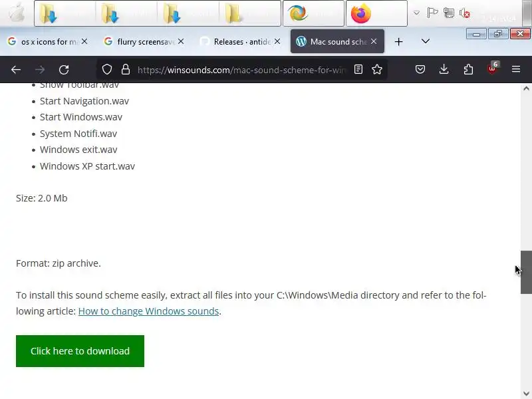Select the 'Mac sound sche' tab
The width and height of the screenshot is (532, 399).
(337, 41)
